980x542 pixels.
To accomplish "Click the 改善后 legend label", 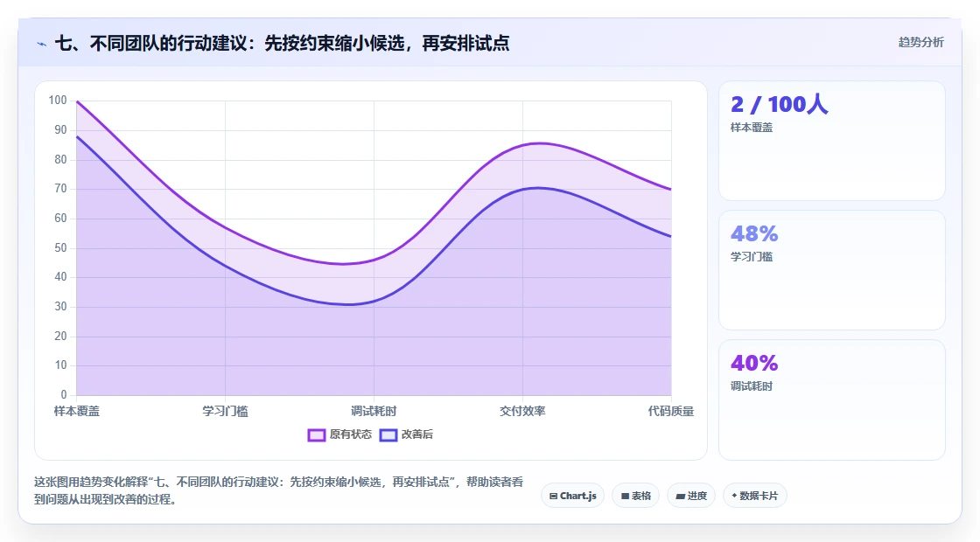I will click(416, 434).
